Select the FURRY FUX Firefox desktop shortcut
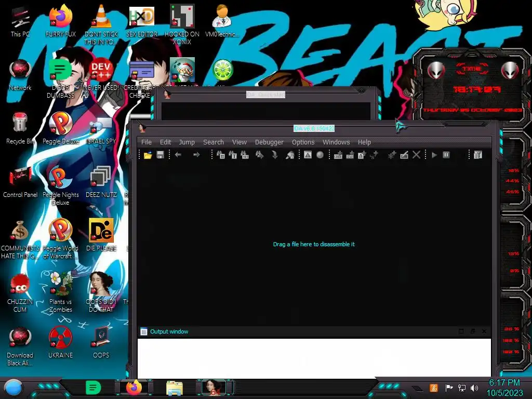 61,21
